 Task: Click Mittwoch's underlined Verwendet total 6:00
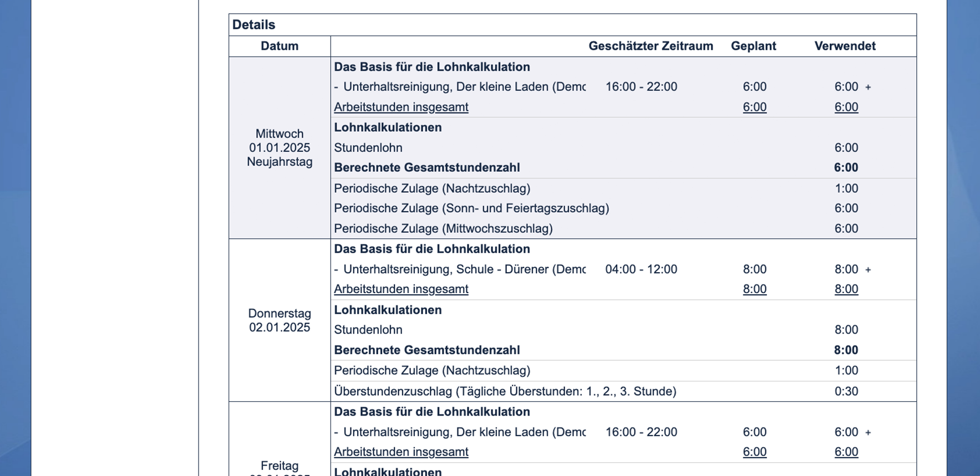click(846, 107)
